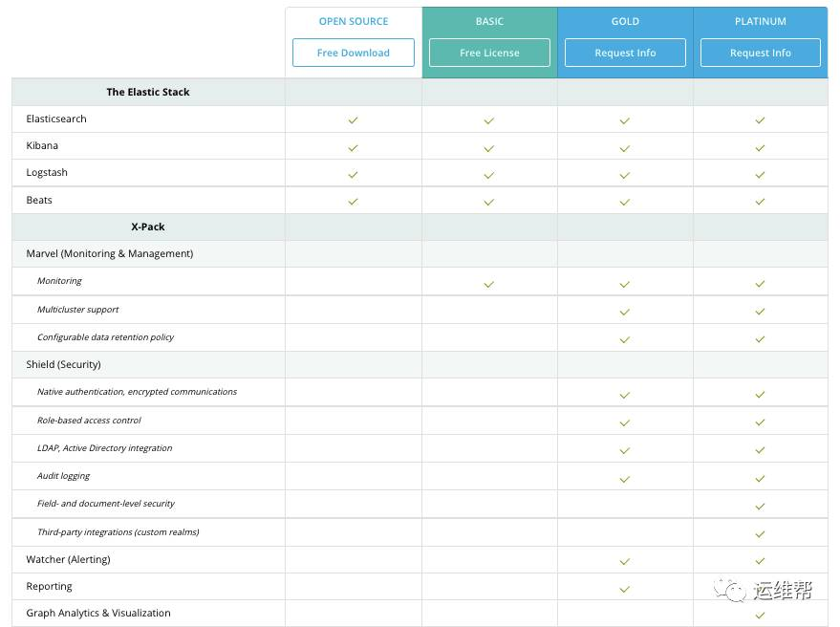The height and width of the screenshot is (627, 840).
Task: Click the Elasticsearch checkmark under OPEN SOURCE
Action: pos(353,119)
